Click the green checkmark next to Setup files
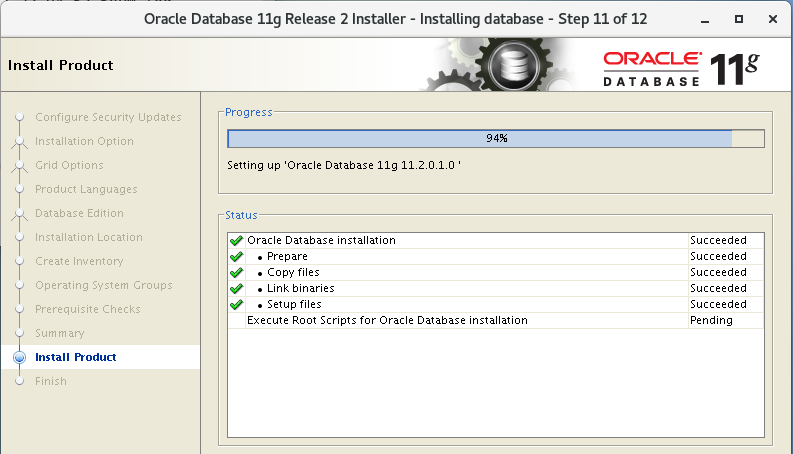This screenshot has height=454, width=793. pyautogui.click(x=236, y=305)
